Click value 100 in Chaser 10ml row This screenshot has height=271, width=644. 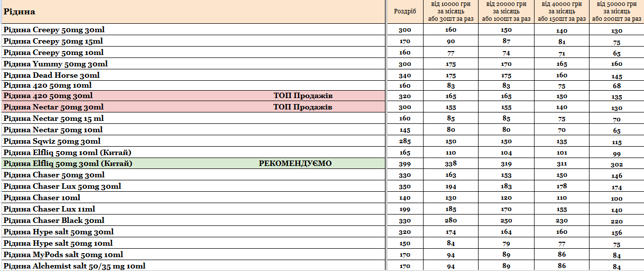[x=617, y=198]
